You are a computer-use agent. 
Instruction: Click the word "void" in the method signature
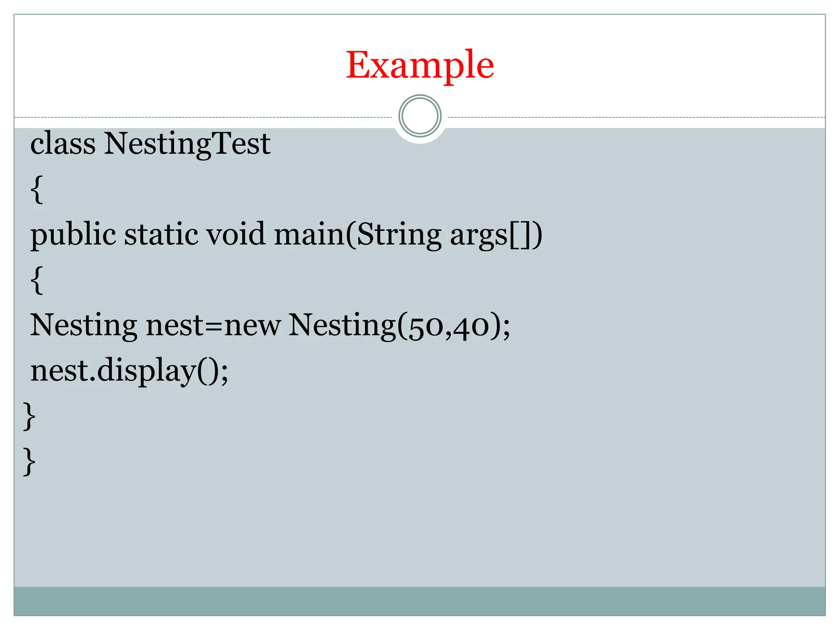pos(235,235)
